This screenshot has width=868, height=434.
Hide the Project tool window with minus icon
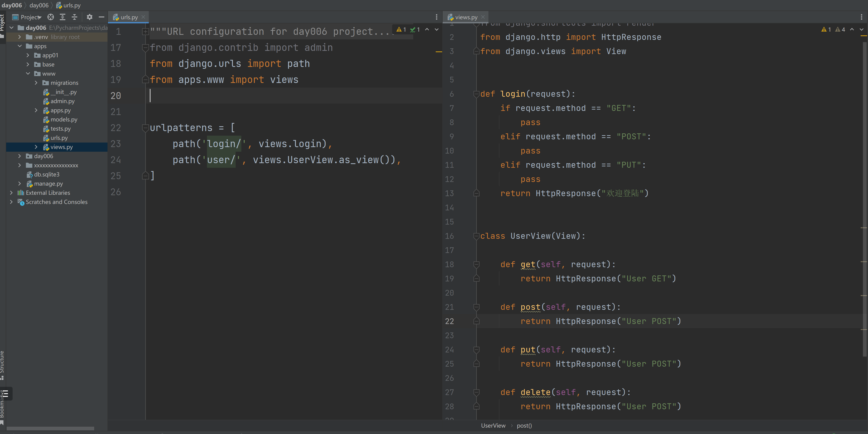pyautogui.click(x=102, y=17)
